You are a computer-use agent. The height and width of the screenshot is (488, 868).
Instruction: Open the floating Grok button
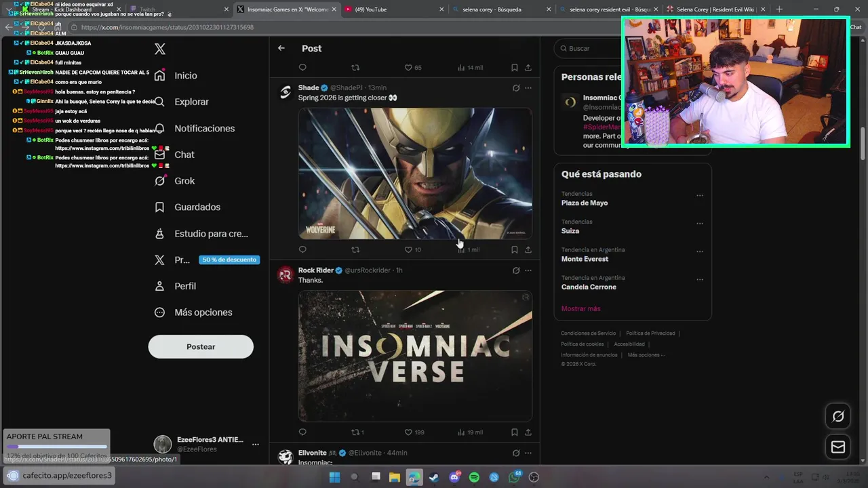(838, 416)
